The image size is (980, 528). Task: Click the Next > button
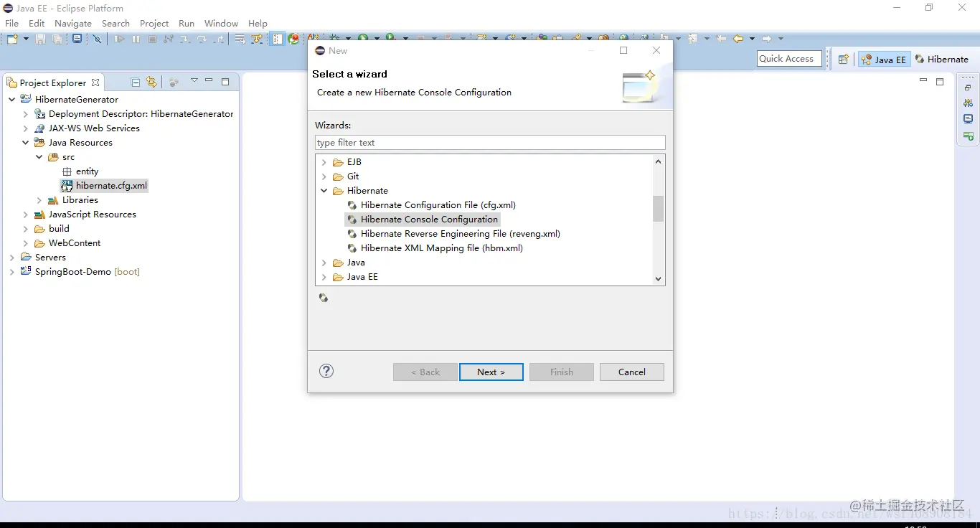491,372
